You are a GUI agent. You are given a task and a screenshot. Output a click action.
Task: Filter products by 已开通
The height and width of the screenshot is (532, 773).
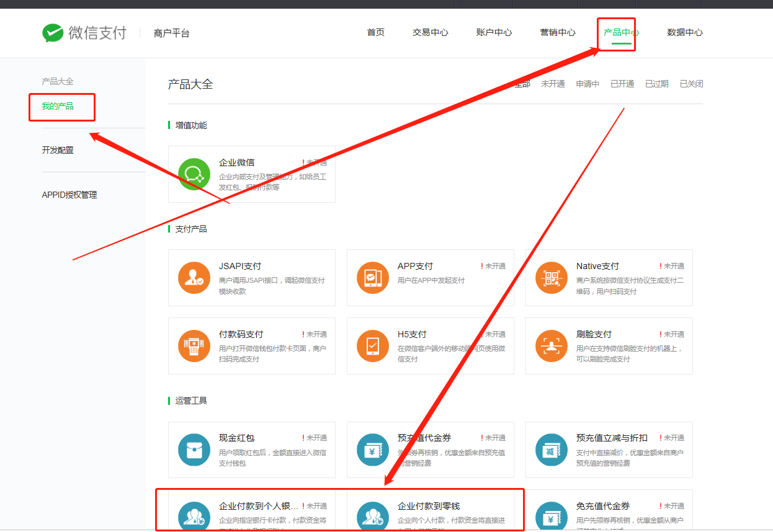pyautogui.click(x=622, y=84)
